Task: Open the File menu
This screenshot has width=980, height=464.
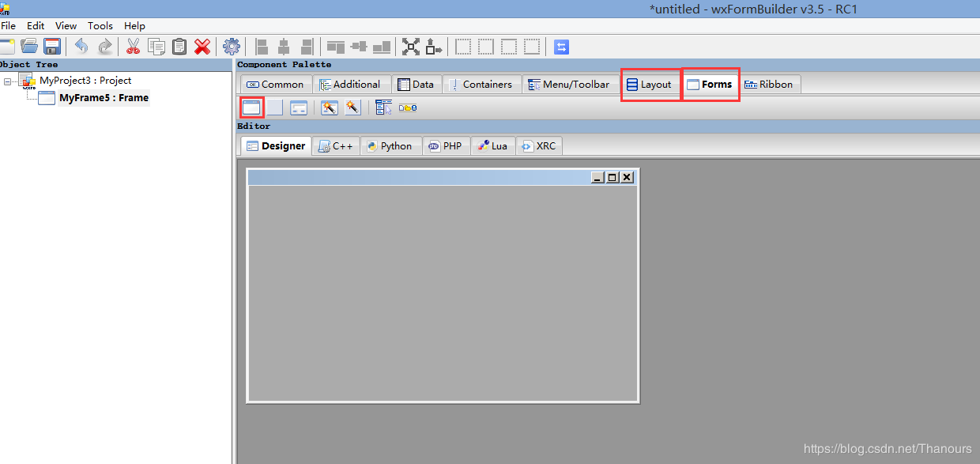Action: pos(8,26)
